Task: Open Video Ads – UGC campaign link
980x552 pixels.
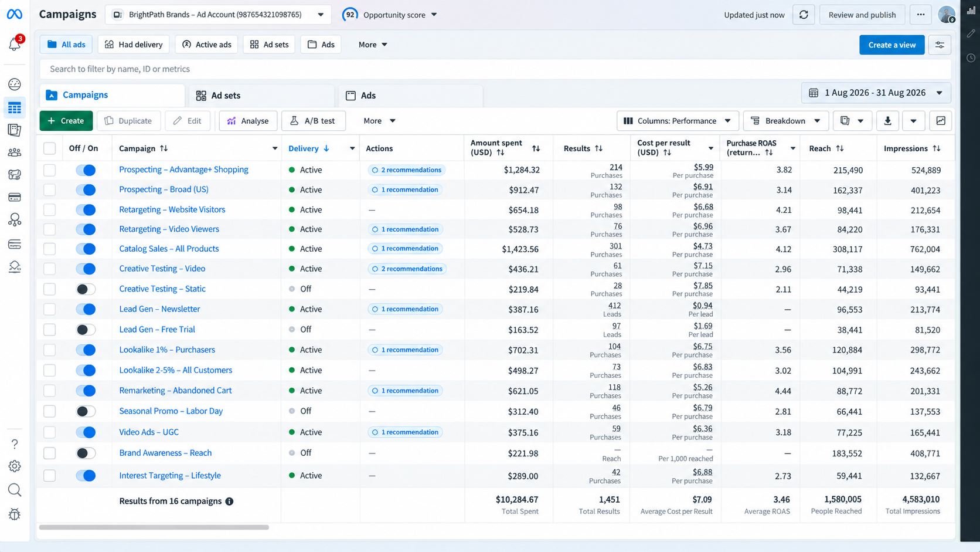Action: [149, 432]
